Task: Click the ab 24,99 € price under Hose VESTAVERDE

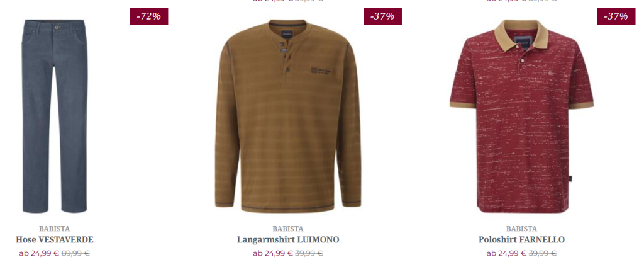Action: [x=39, y=253]
